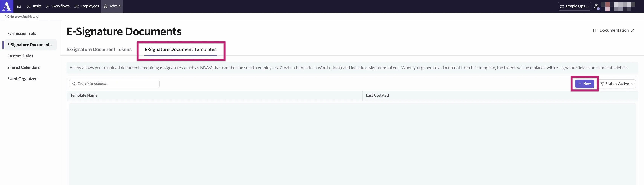Open Custom Fields in sidebar
Viewport: 644px width, 185px height.
point(20,56)
